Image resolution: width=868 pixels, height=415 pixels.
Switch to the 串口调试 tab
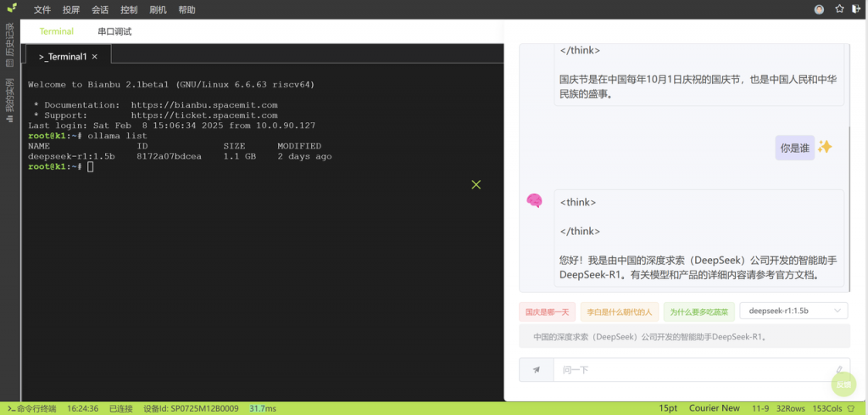click(x=114, y=31)
